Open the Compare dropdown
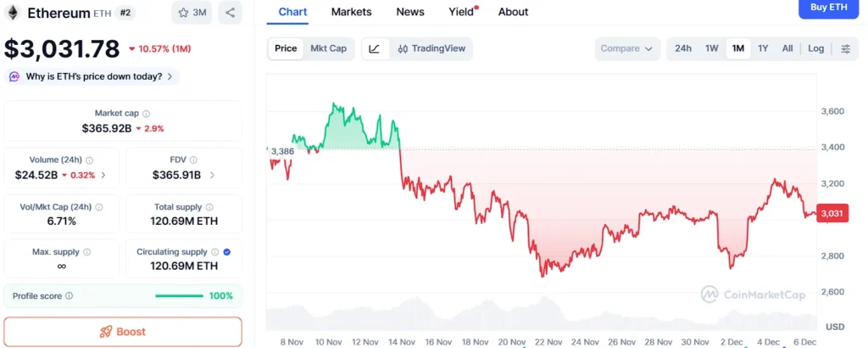 point(628,48)
